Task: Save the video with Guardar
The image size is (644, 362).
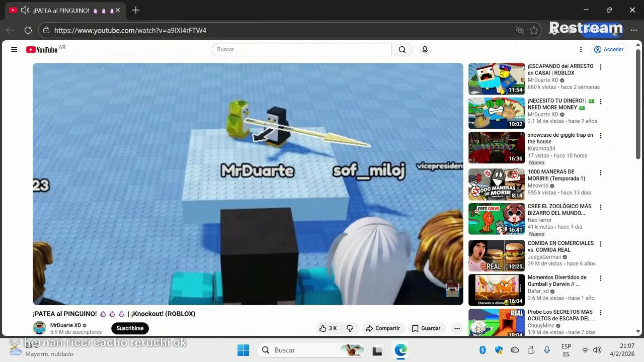Action: coord(426,328)
